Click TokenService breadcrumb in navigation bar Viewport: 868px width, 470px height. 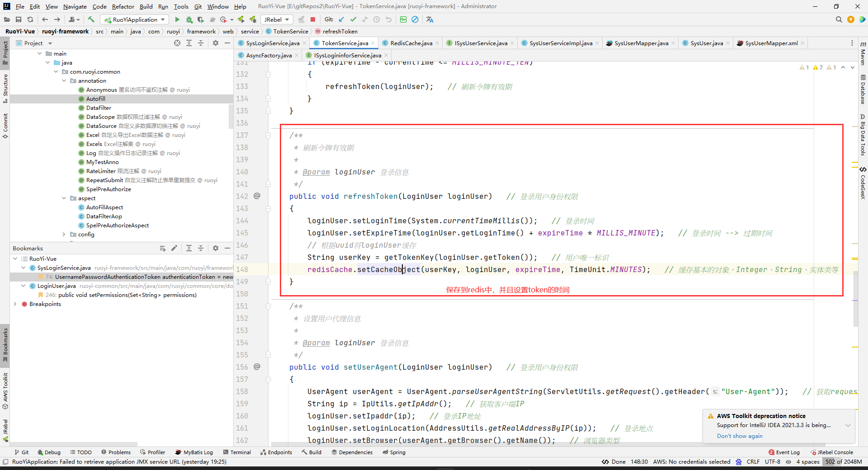pos(290,31)
